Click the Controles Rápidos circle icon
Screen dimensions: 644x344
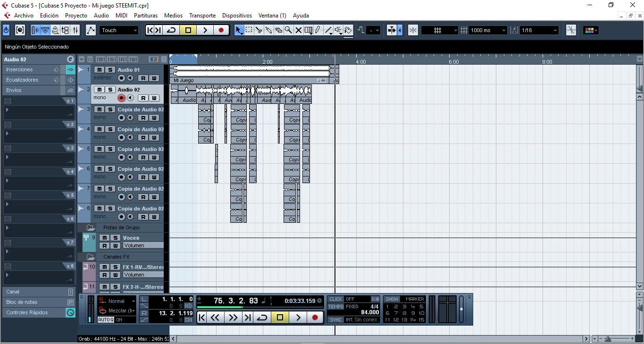70,312
